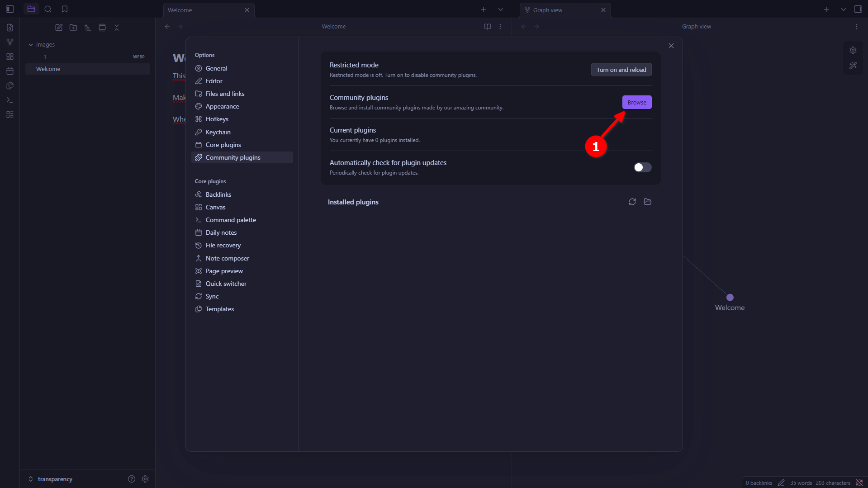This screenshot has height=488, width=868.
Task: Open the transparency vault switcher
Action: coord(54,479)
